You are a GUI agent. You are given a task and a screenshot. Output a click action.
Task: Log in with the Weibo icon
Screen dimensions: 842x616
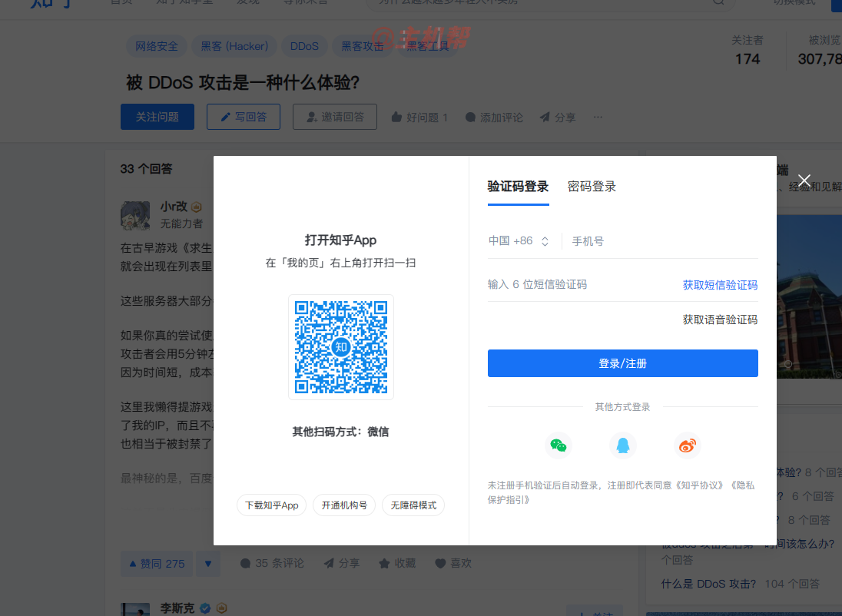pos(688,445)
